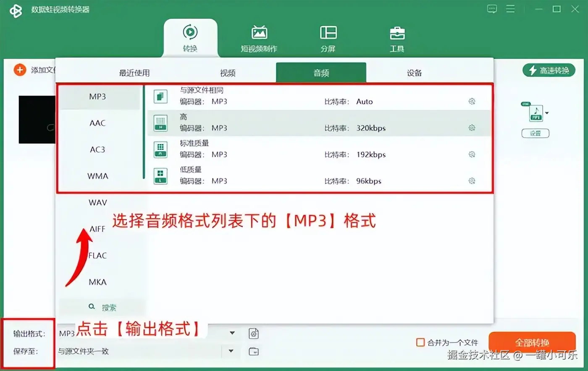
Task: Open settings gear for 96kbps preset
Action: point(472,181)
